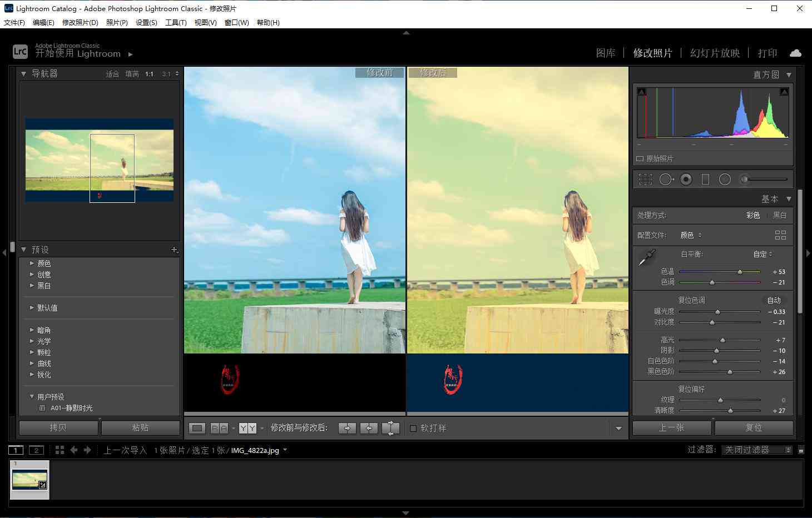Switch to the 图库 module
812x518 pixels.
(606, 53)
